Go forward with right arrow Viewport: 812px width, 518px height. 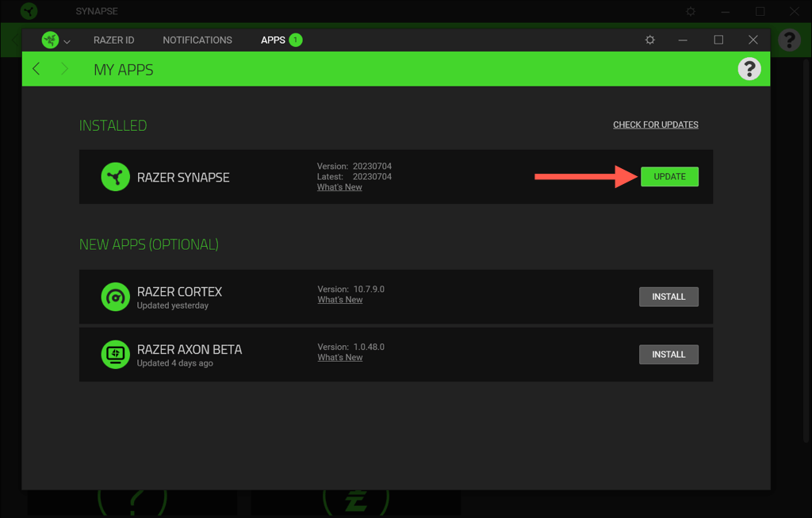point(64,68)
